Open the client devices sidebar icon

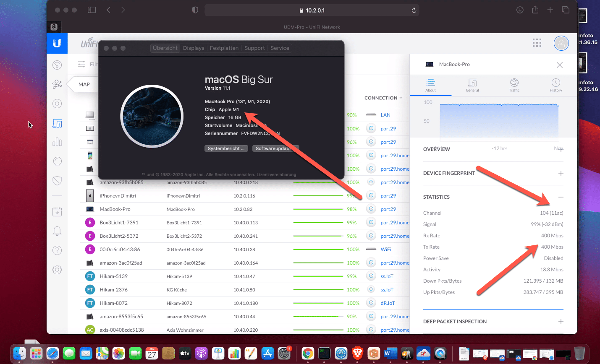tap(57, 123)
